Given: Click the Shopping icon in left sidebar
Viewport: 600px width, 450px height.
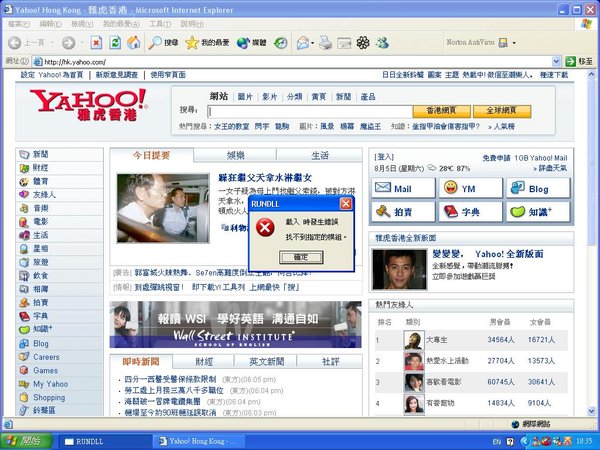Looking at the screenshot, I should click(24, 398).
